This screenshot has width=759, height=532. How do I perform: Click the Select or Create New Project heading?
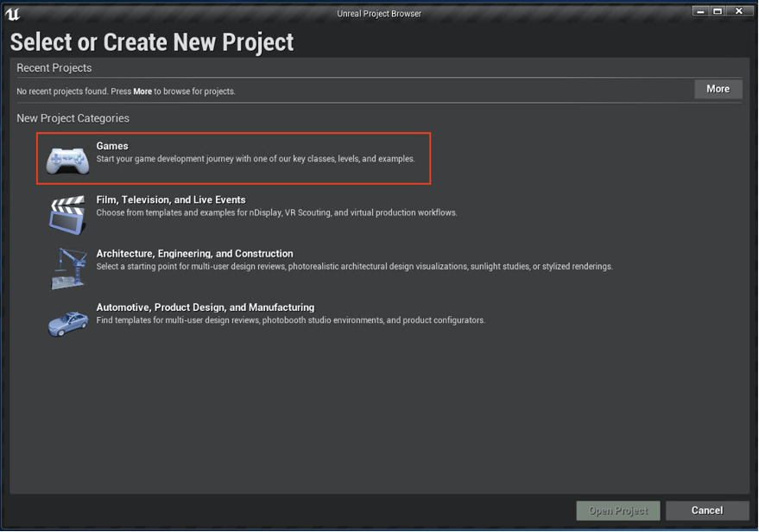click(151, 41)
